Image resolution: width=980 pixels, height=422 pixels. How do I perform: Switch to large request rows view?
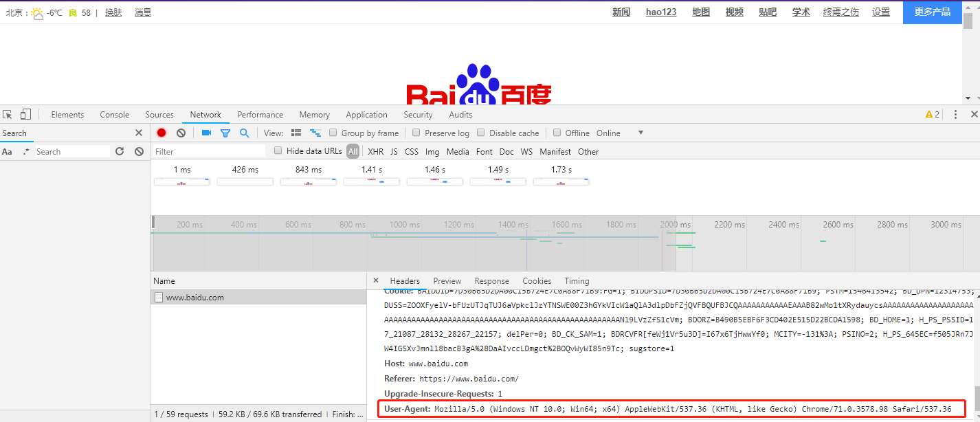tap(296, 133)
